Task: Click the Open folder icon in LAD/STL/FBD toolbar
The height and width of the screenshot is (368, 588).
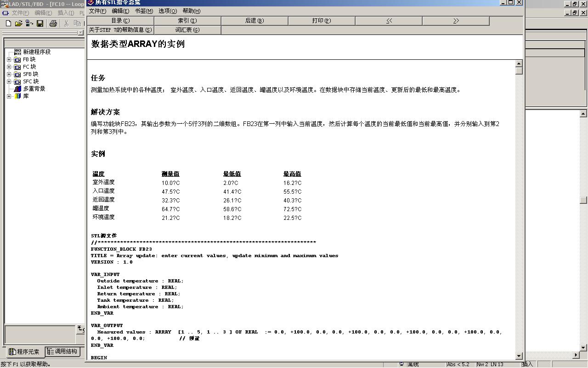Action: 19,23
